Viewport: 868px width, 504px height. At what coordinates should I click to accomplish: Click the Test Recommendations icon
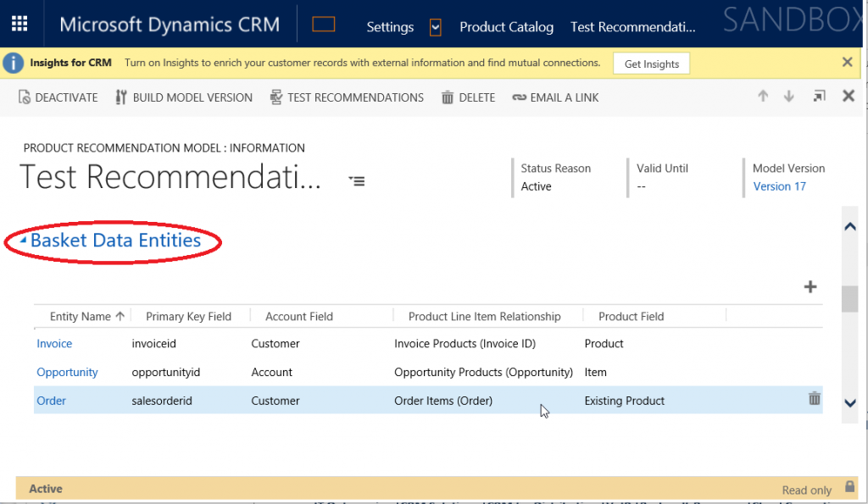[x=275, y=97]
